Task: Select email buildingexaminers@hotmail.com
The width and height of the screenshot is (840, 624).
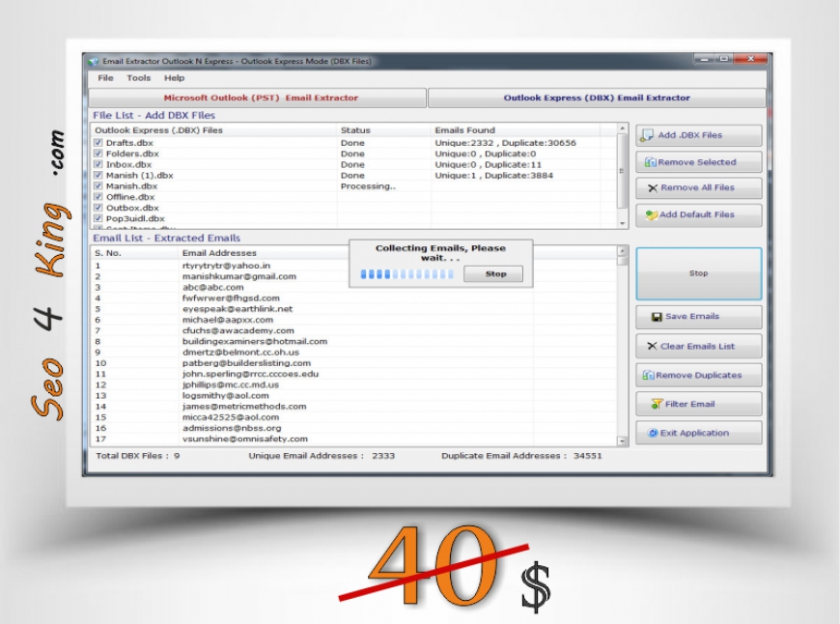Action: click(255, 342)
